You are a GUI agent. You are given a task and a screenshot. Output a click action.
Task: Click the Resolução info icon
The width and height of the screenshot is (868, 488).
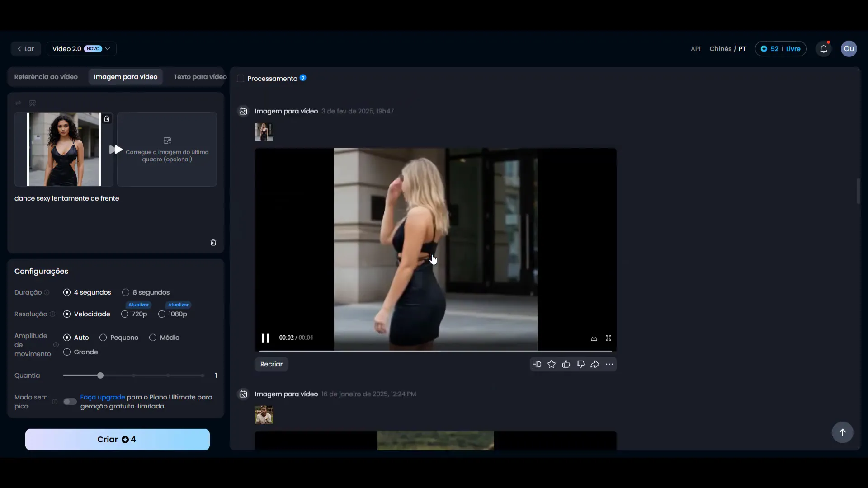click(x=52, y=314)
